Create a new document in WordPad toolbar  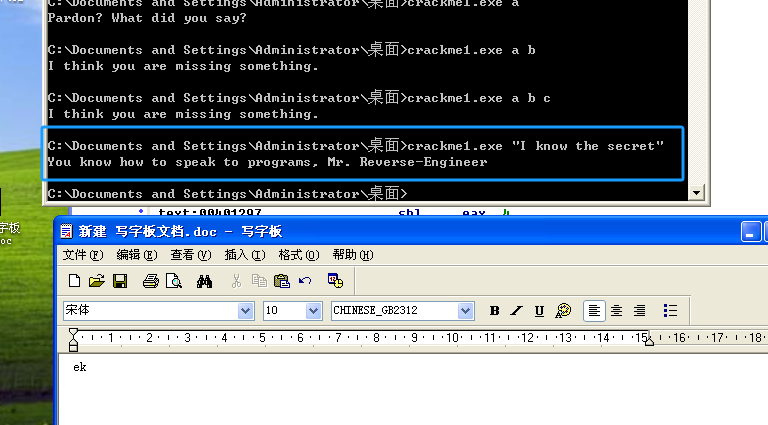74,281
